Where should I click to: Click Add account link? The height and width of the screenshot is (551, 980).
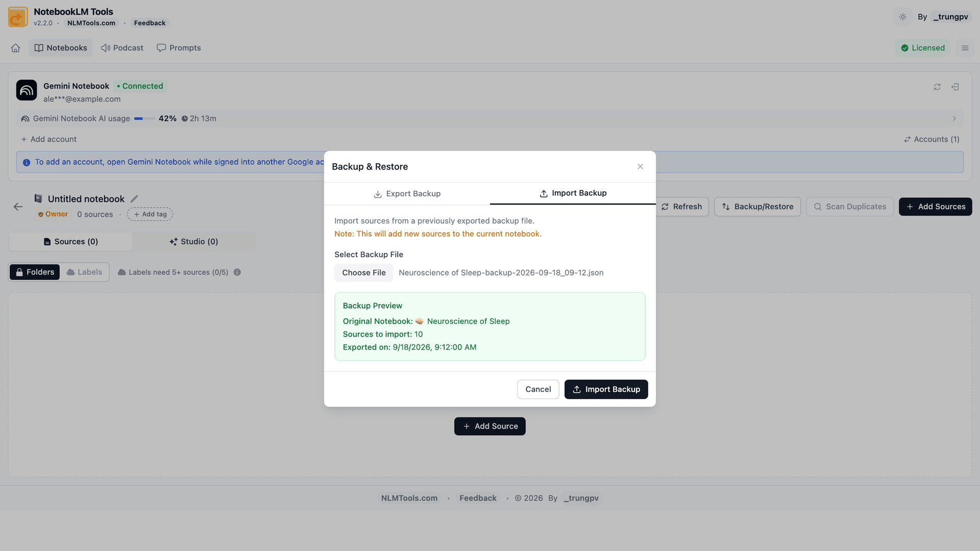tap(48, 139)
